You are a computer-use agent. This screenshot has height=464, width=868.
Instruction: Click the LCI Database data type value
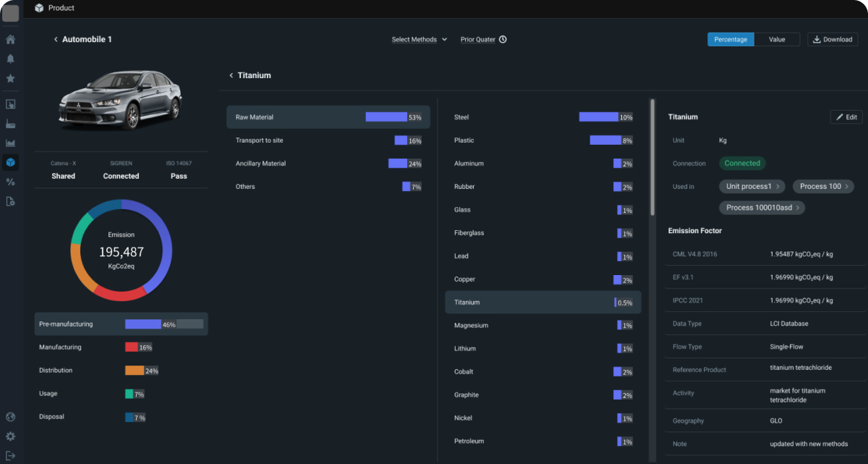(789, 324)
